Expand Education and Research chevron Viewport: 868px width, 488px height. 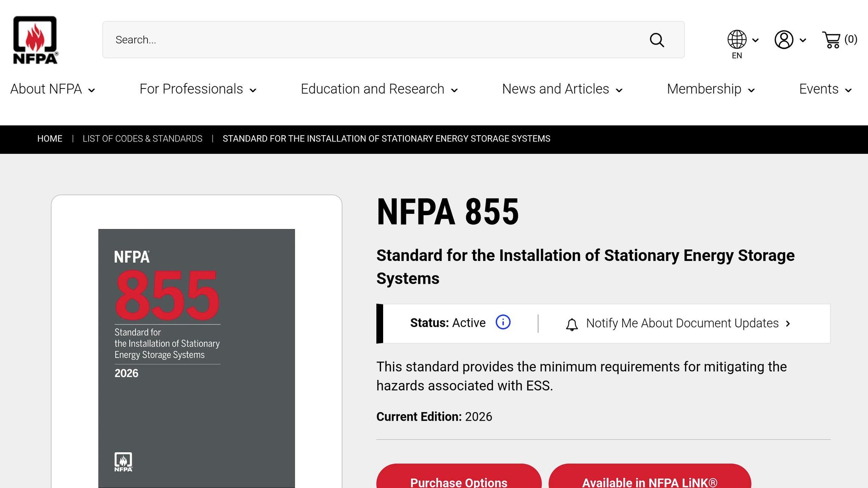point(454,90)
